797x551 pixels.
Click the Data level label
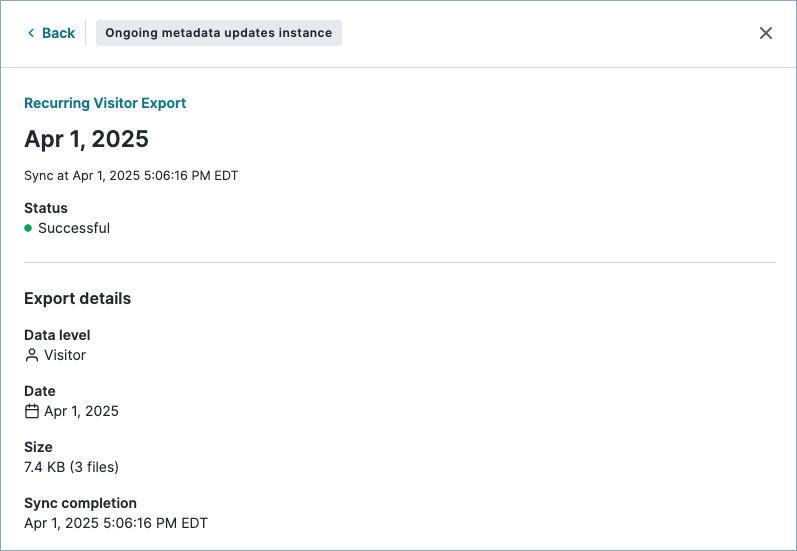point(57,335)
